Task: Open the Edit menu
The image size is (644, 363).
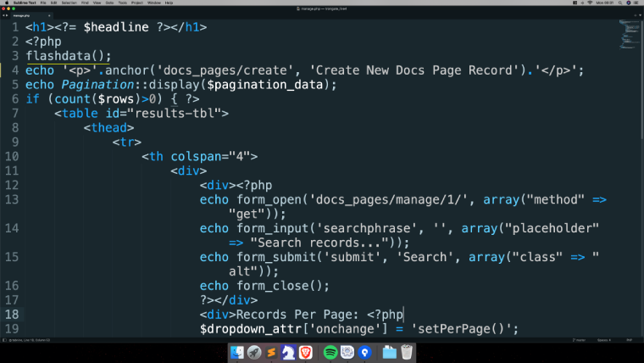Action: coord(53,3)
